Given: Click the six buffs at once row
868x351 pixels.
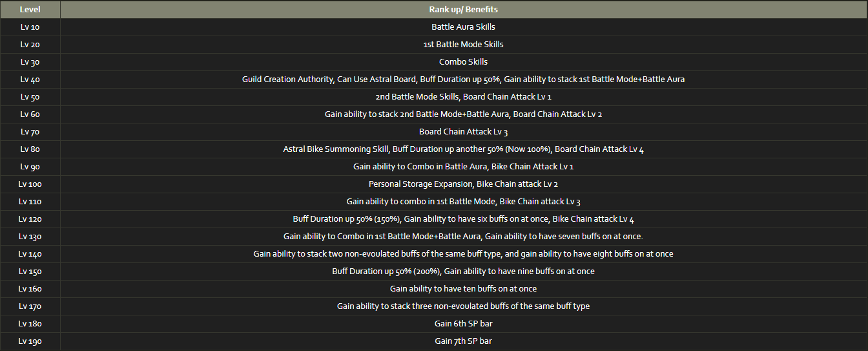Looking at the screenshot, I should pos(463,219).
